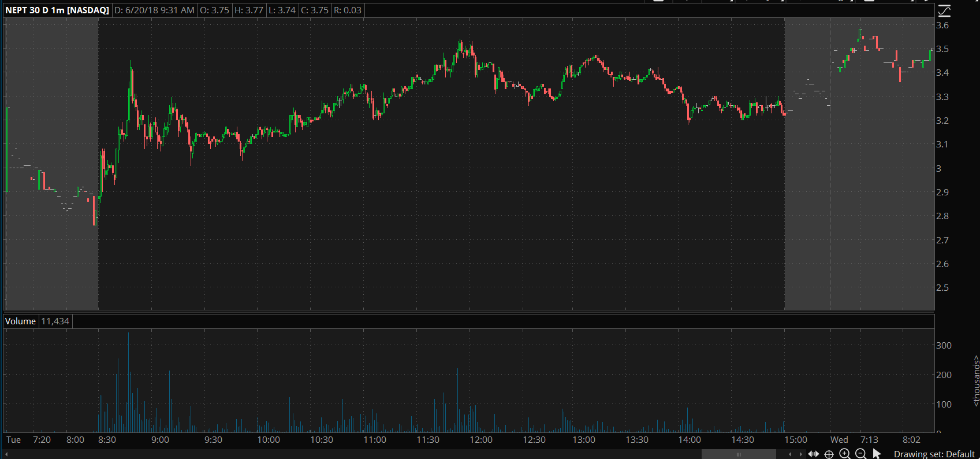
Task: Click the 14:30 time axis label
Action: pos(743,440)
